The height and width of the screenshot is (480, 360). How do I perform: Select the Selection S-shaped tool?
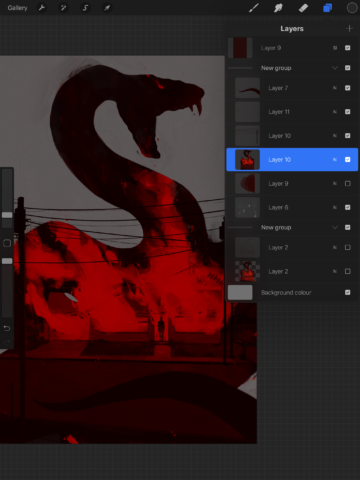click(85, 8)
